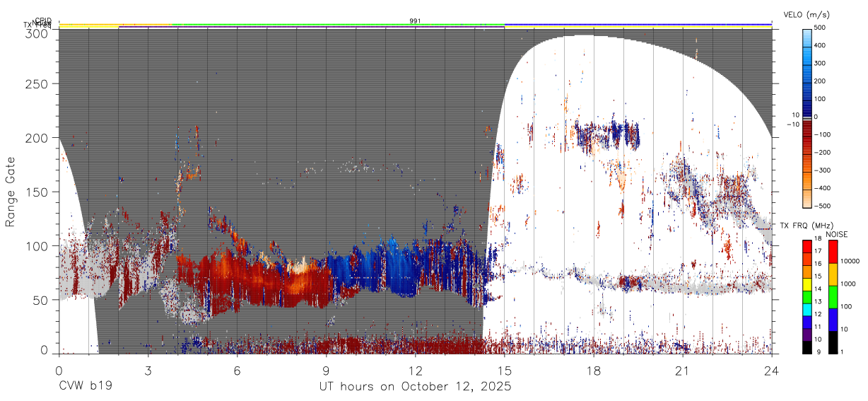
Task: Click the 16 MHz label on TX FRQ scale
Action: point(819,265)
